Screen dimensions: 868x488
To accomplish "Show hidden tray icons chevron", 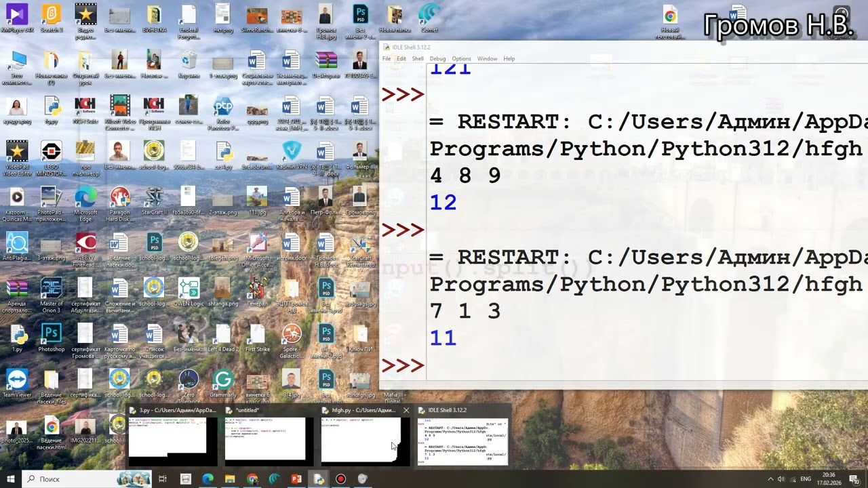I will (x=770, y=479).
